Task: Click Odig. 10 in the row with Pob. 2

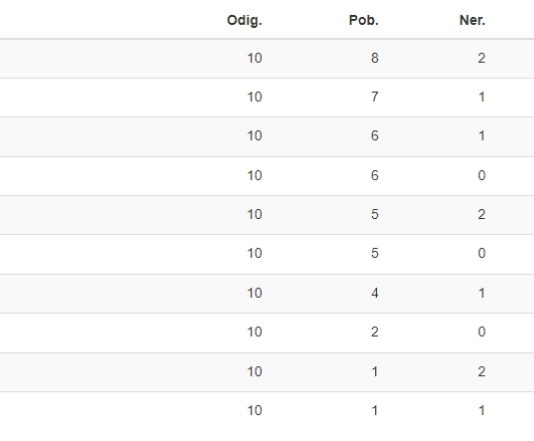Action: pyautogui.click(x=255, y=332)
